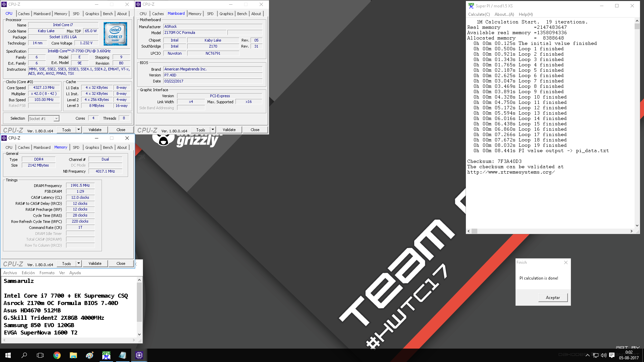Click Close button in CPU-Z CPU window

coord(121,130)
